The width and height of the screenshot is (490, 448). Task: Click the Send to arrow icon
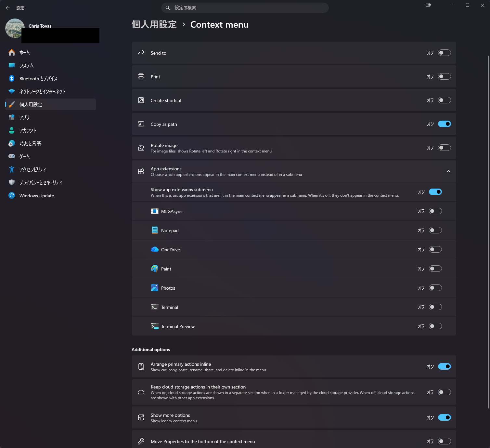pos(141,53)
